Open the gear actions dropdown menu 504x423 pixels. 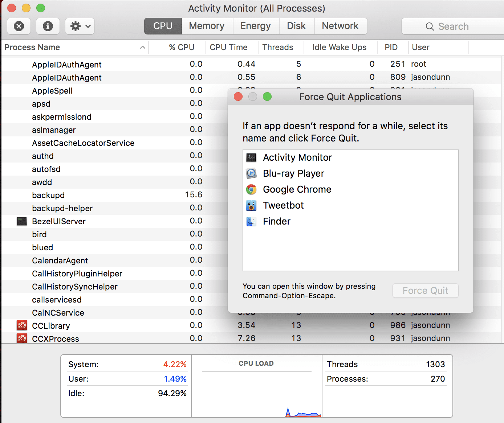tap(80, 26)
